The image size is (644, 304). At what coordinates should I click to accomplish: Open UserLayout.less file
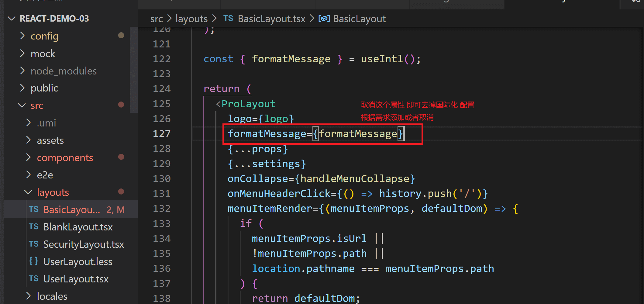coord(77,262)
